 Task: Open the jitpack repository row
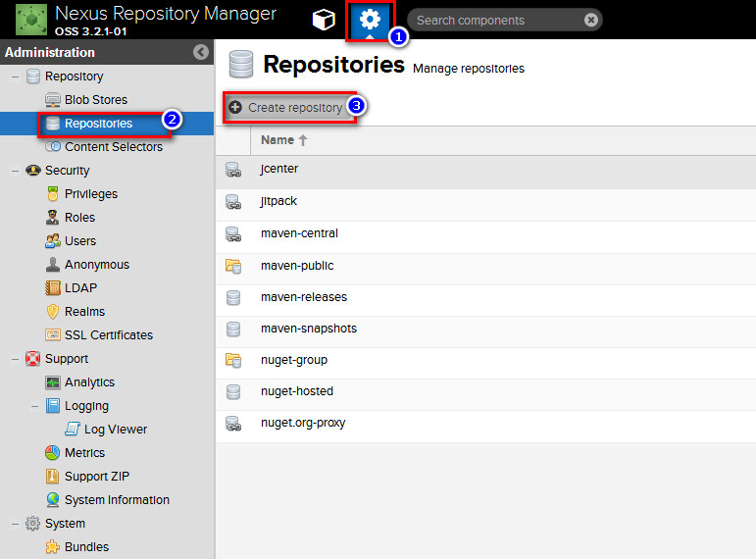tap(485, 205)
